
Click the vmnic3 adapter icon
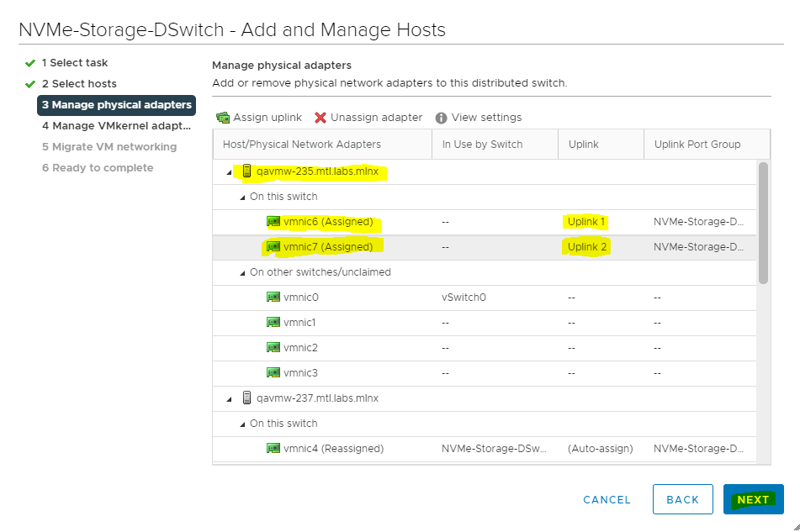point(273,373)
